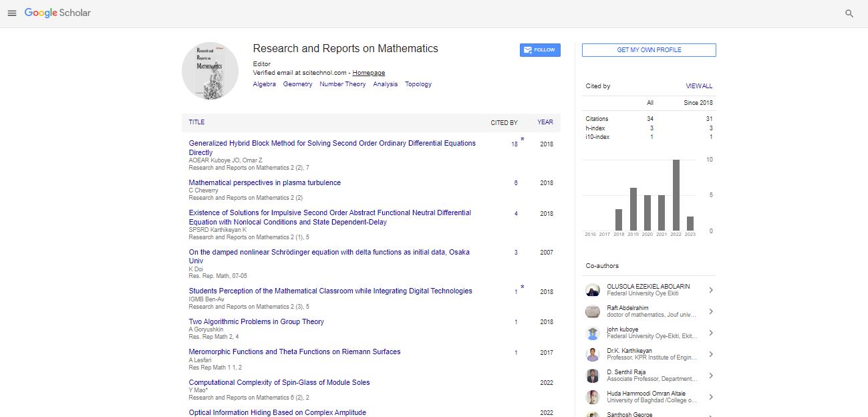
Task: Open damped nonlinear Schrödinger equation article
Action: [329, 257]
